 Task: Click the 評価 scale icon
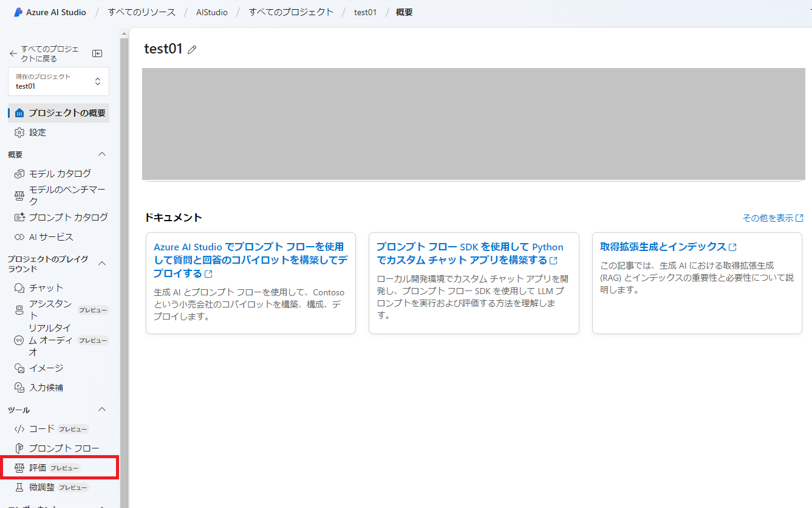[x=19, y=468]
